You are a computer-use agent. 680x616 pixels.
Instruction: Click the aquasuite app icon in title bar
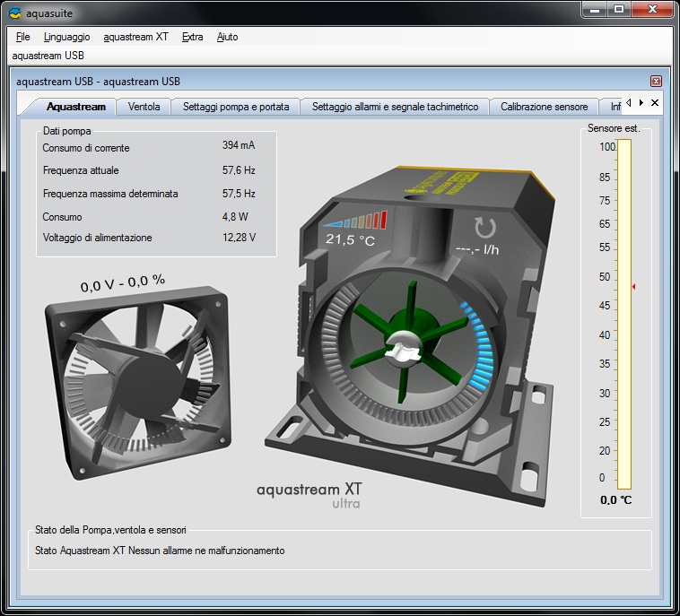click(x=14, y=12)
